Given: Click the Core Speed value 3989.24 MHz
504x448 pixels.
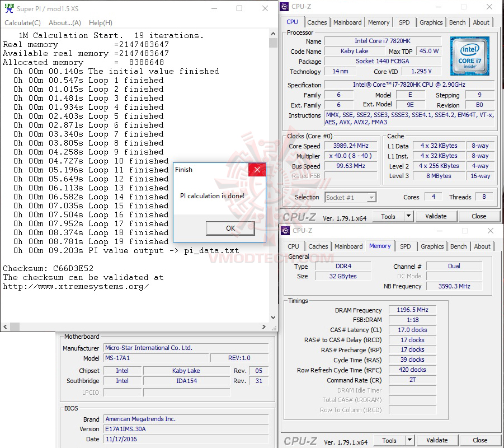Looking at the screenshot, I should coord(350,146).
